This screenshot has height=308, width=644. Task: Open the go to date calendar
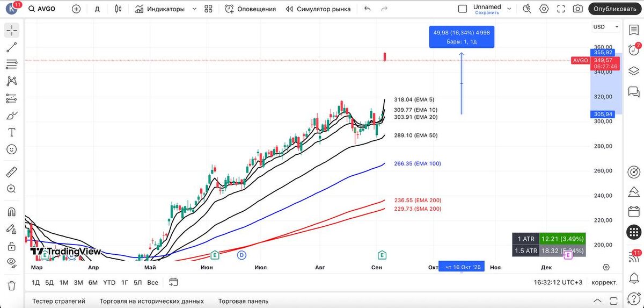[x=173, y=282]
